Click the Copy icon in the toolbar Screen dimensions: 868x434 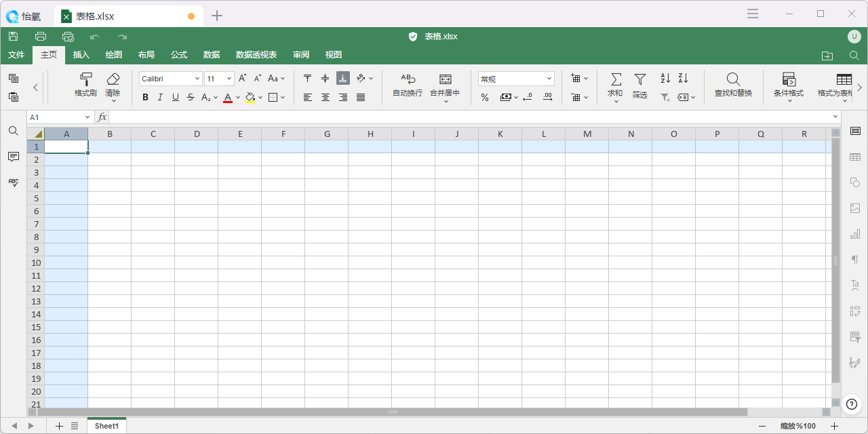(x=14, y=79)
